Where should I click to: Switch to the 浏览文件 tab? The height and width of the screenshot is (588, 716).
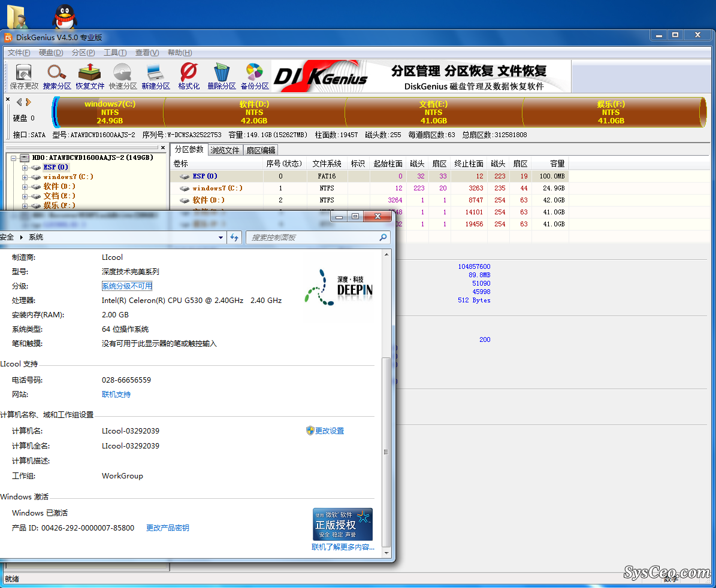pos(225,150)
